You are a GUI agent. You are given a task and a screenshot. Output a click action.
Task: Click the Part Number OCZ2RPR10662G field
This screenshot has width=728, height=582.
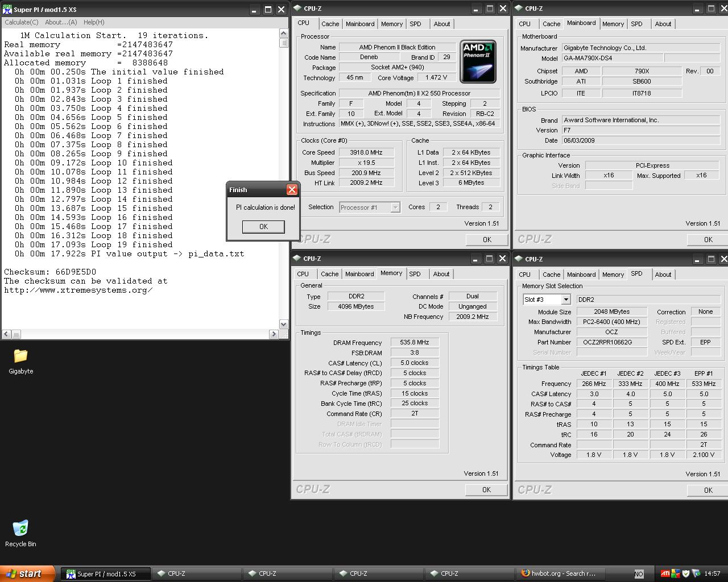click(611, 342)
